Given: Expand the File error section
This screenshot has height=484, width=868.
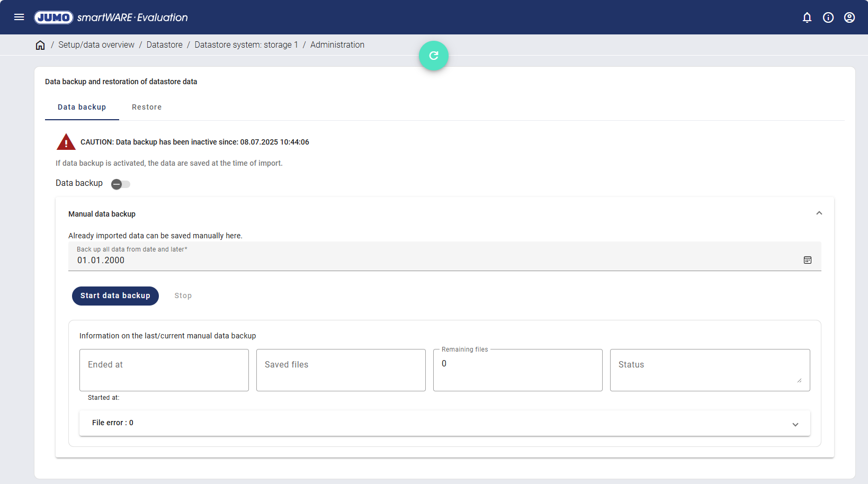Looking at the screenshot, I should [x=795, y=424].
